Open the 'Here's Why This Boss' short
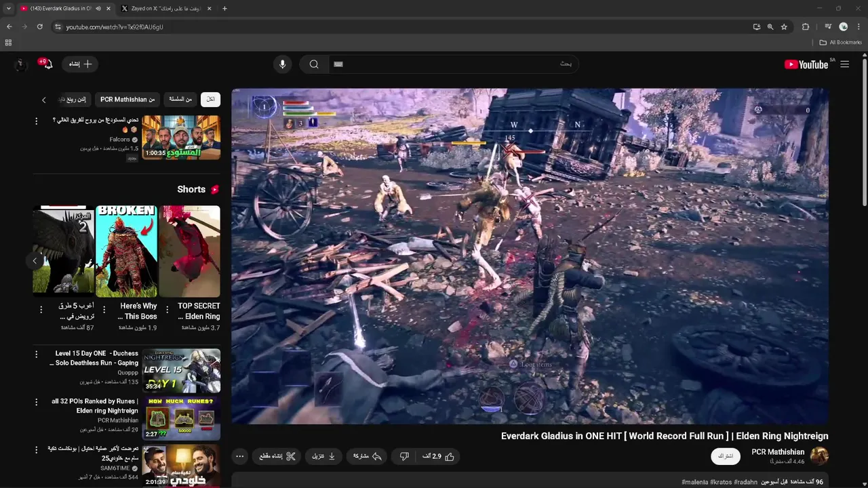 tap(126, 251)
